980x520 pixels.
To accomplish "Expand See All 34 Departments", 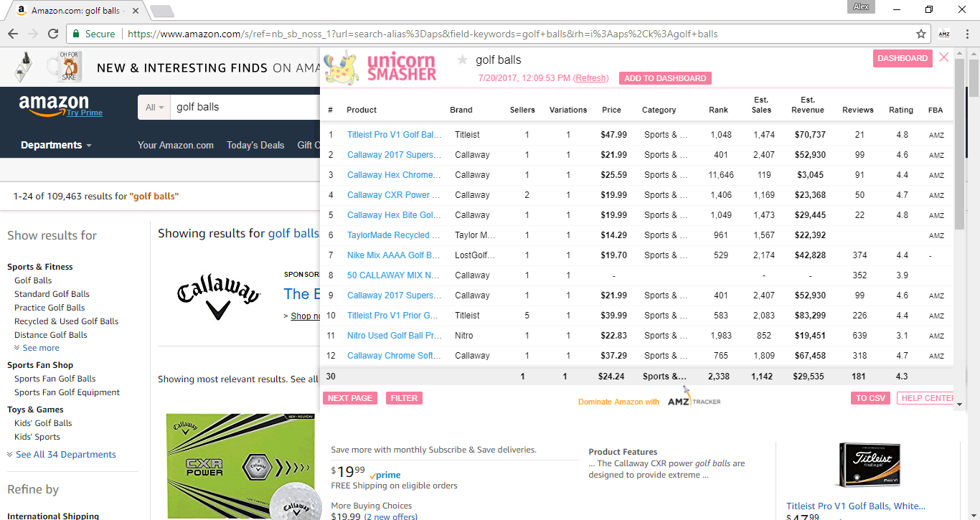I will click(x=61, y=454).
